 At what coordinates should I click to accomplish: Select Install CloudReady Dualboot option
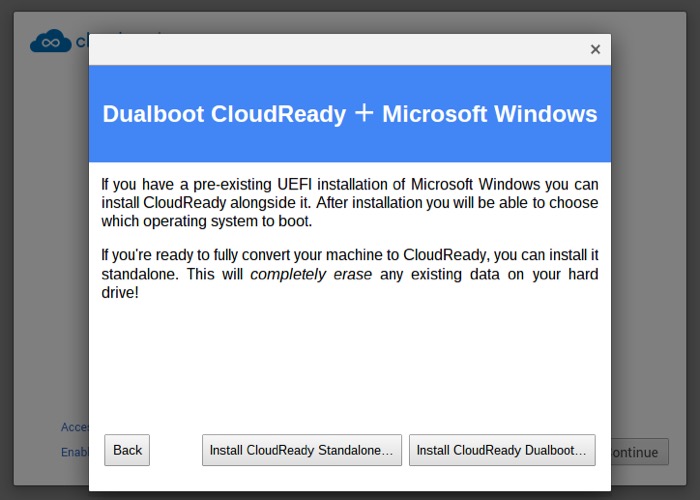[x=502, y=450]
